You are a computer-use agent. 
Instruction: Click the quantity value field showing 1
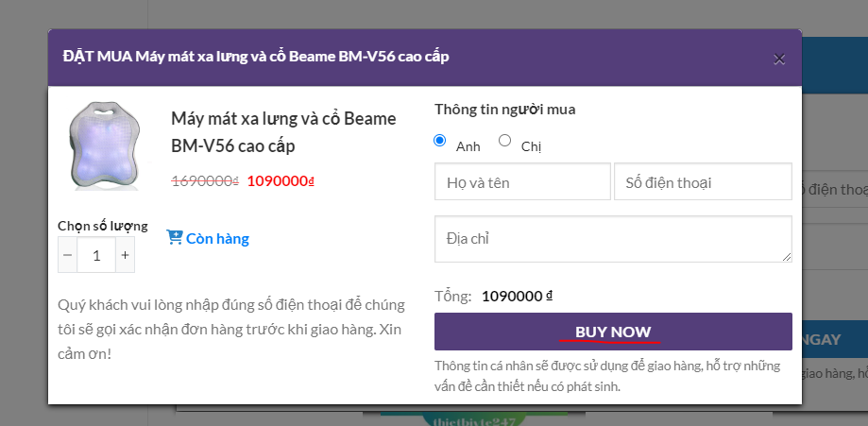(96, 255)
